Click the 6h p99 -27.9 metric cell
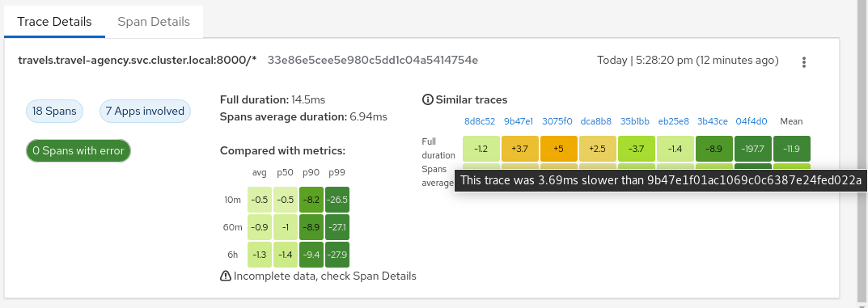Viewport: 868px width, 308px height. pyautogui.click(x=337, y=255)
